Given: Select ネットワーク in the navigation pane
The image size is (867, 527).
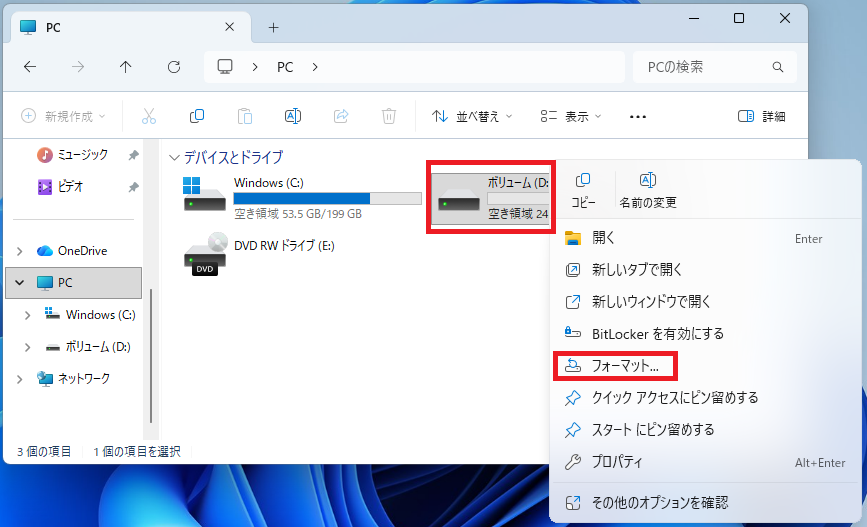Looking at the screenshot, I should [x=73, y=379].
